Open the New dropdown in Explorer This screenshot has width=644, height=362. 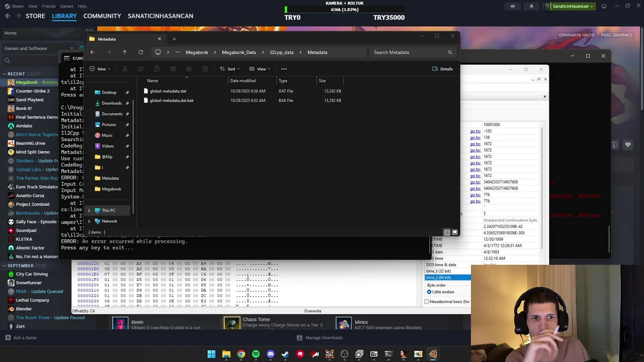pos(100,69)
